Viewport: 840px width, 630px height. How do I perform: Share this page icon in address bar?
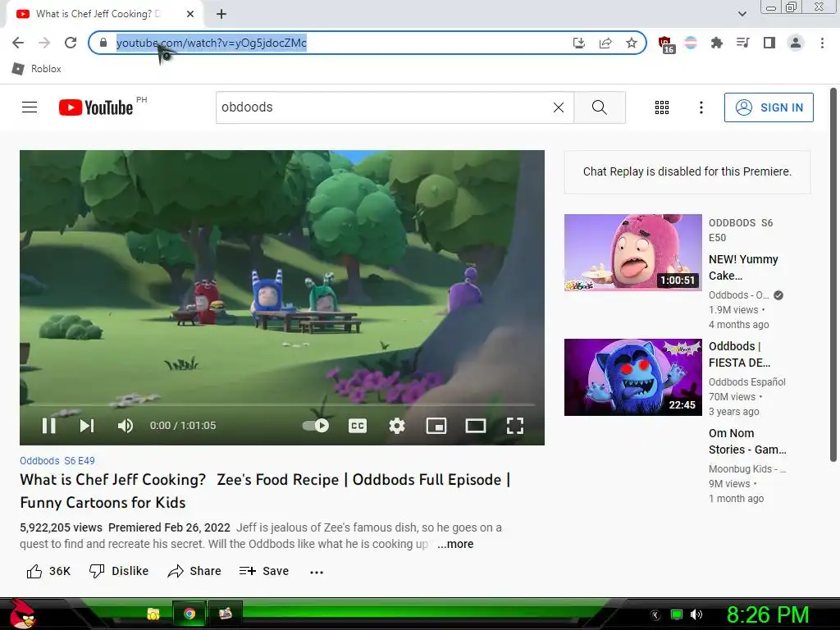(x=605, y=43)
